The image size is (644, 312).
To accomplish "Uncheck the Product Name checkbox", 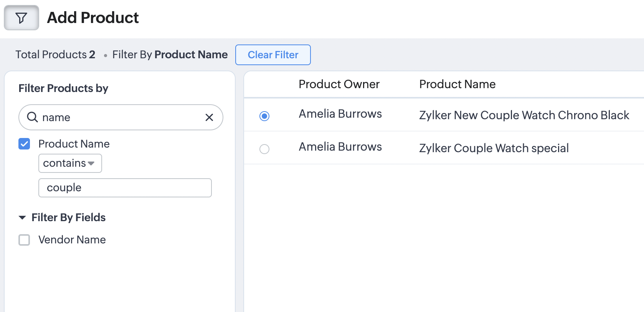I will (x=24, y=144).
